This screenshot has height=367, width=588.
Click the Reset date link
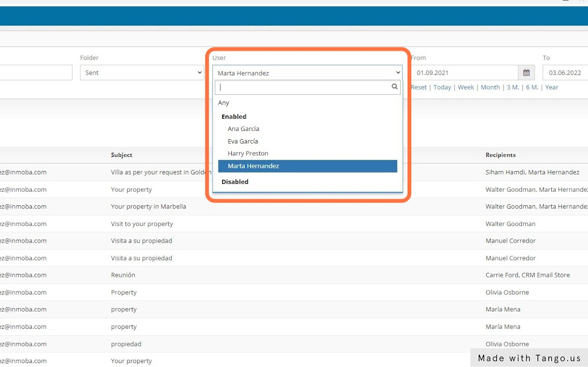(419, 87)
